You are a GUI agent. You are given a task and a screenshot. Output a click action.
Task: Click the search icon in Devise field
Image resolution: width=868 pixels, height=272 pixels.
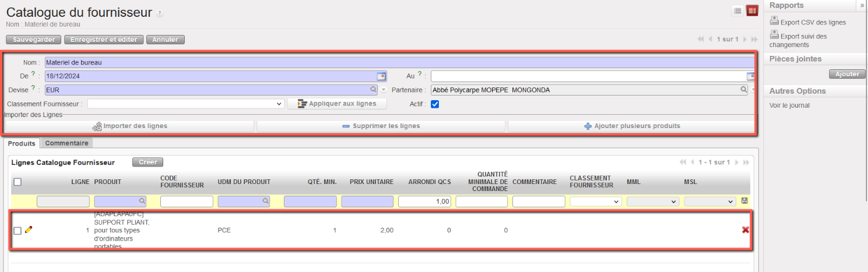(374, 90)
